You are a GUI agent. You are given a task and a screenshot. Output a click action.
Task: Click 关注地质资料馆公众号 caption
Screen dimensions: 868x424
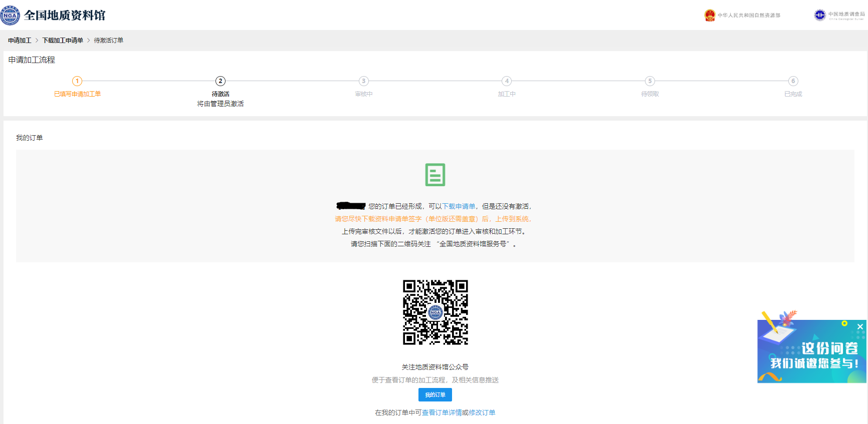[435, 367]
